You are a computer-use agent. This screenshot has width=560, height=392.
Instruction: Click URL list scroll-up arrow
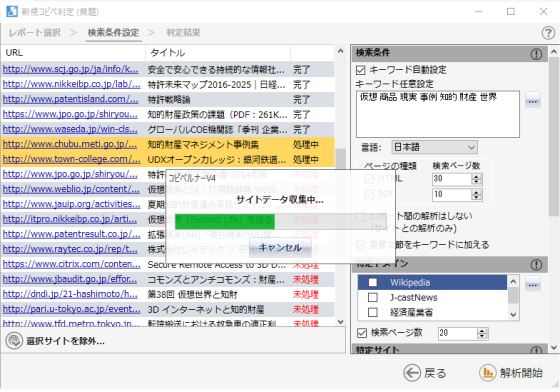pos(340,51)
